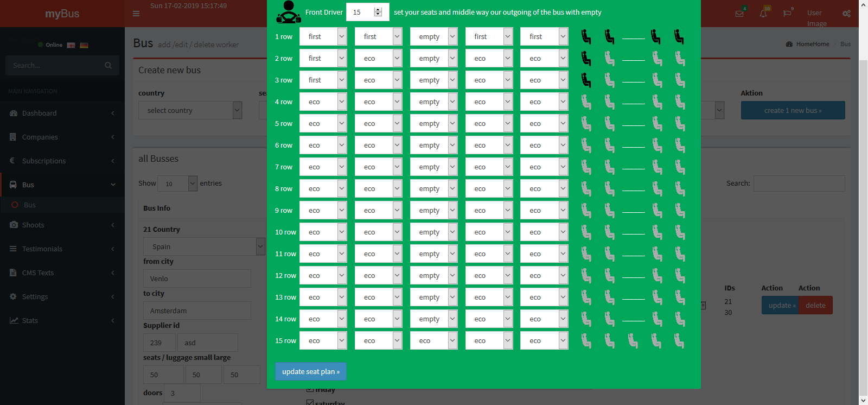Increase the Front Driver number stepper
This screenshot has width=868, height=405.
[378, 10]
